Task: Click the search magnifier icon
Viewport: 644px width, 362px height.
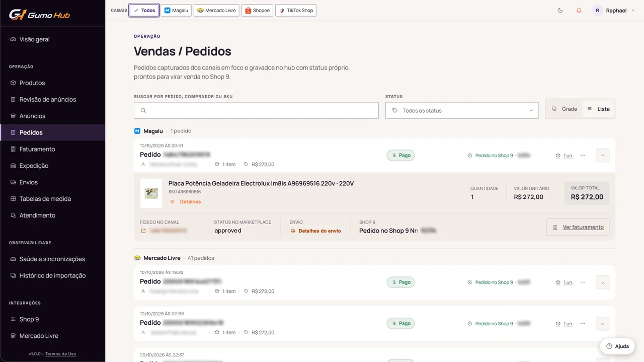Action: [x=143, y=110]
